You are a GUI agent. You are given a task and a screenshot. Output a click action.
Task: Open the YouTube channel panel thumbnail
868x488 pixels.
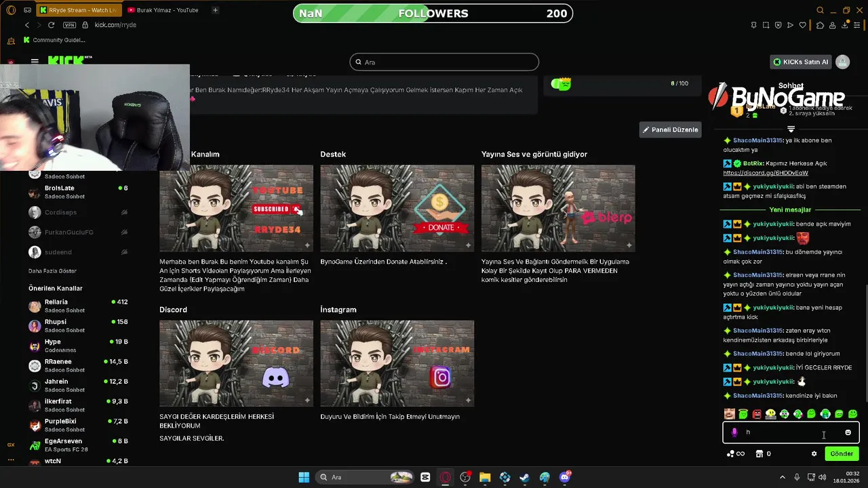236,208
